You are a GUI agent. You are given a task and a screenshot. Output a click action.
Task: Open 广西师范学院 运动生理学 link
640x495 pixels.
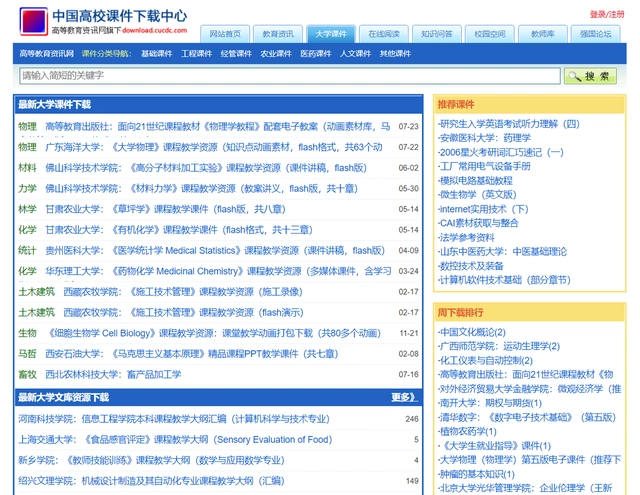point(500,346)
